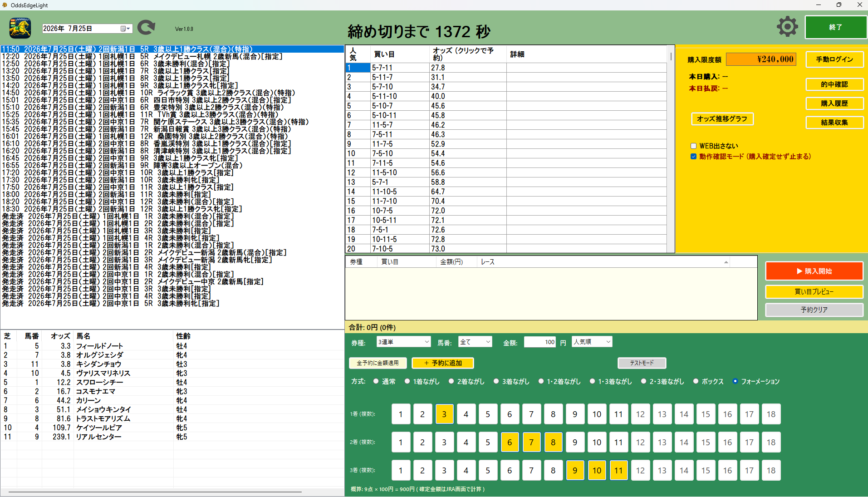The height and width of the screenshot is (497, 868).
Task: Select the 2着ながし radio button
Action: [451, 381]
